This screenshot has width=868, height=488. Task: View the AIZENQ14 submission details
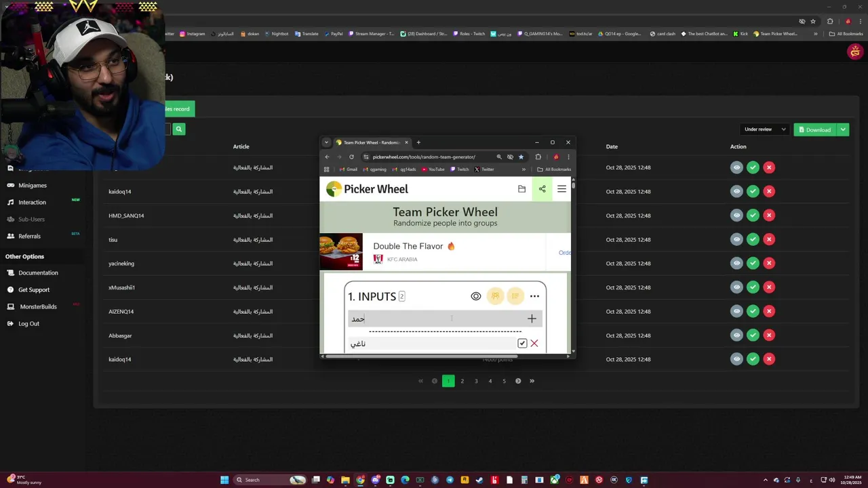(736, 311)
